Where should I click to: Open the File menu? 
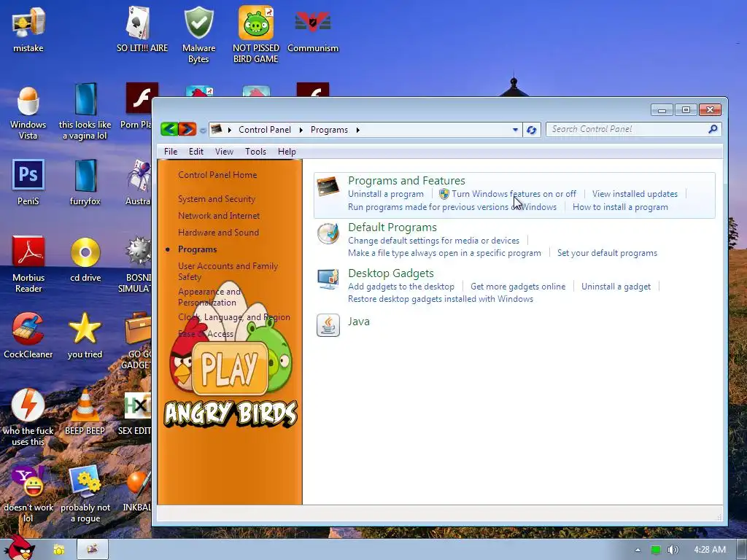click(171, 152)
